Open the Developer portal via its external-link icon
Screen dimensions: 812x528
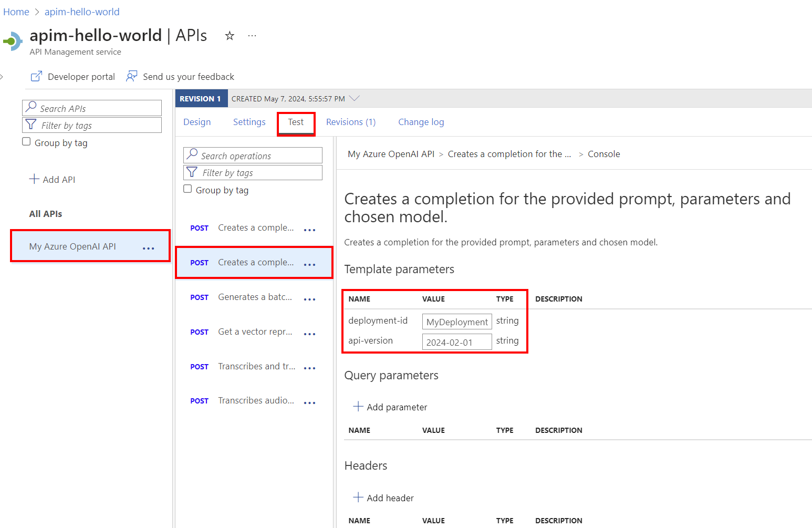pyautogui.click(x=36, y=76)
